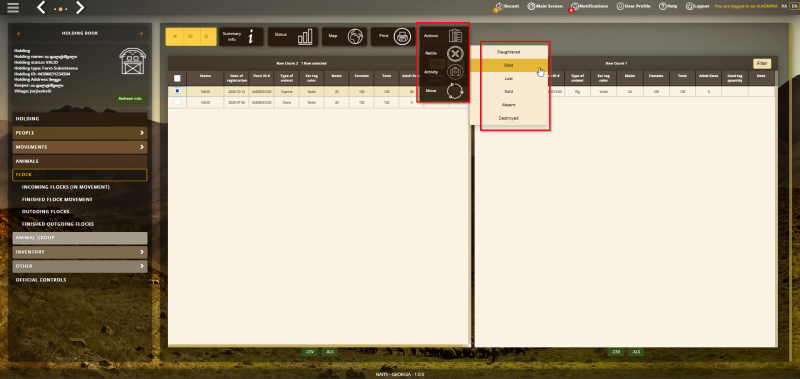
Task: Open Finished Flock Movement
Action: point(57,199)
